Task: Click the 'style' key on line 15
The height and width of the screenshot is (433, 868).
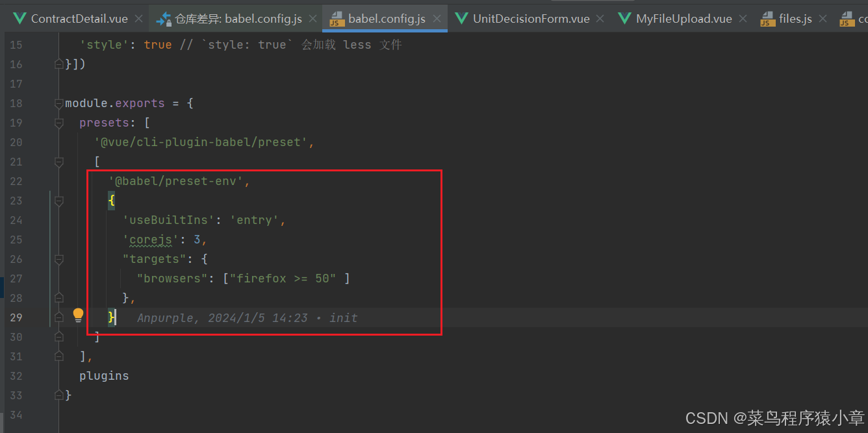Action: point(104,45)
